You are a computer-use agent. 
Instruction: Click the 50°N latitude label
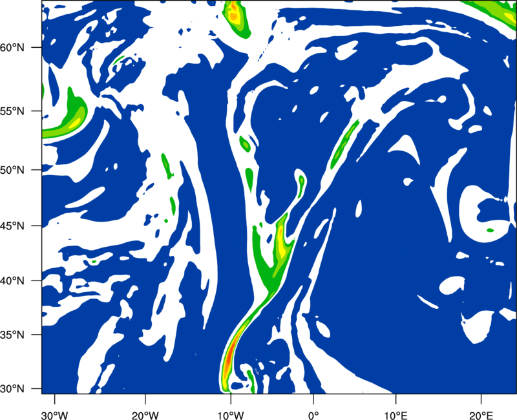(12, 170)
